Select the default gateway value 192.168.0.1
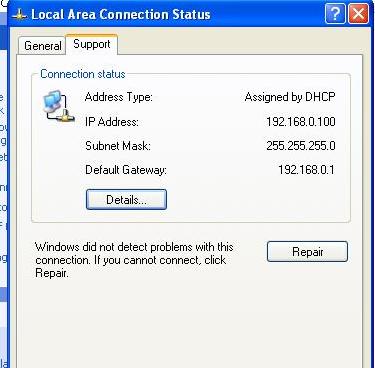Screen dimensions: 375x368 (306, 170)
